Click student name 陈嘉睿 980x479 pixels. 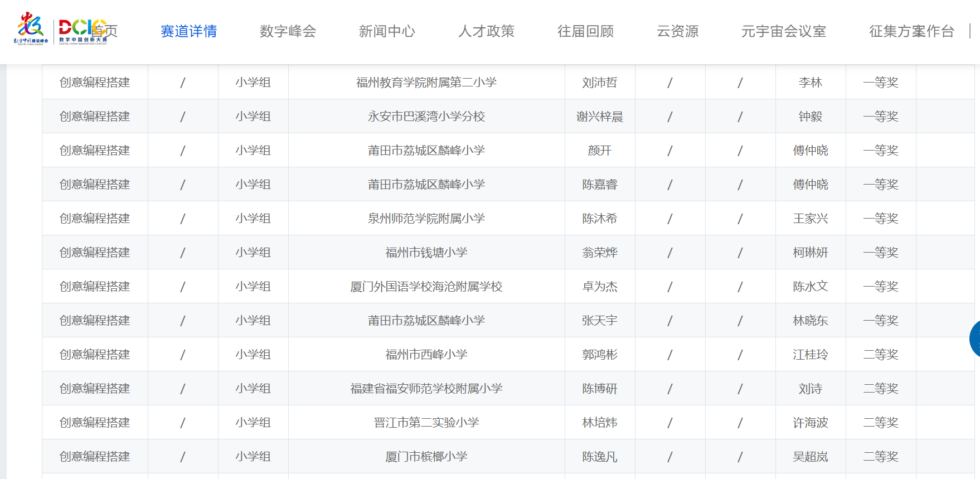click(600, 185)
